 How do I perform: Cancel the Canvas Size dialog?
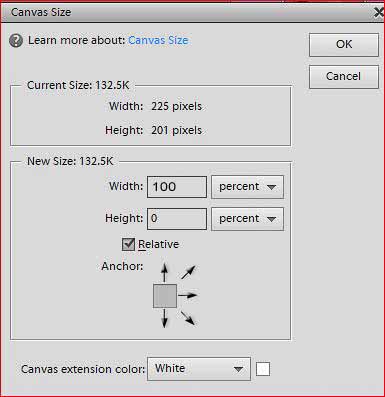[344, 76]
